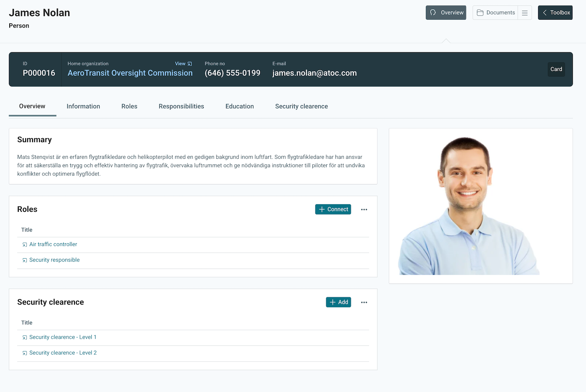Image resolution: width=586 pixels, height=392 pixels.
Task: Select the Security clearence tab
Action: click(x=302, y=106)
